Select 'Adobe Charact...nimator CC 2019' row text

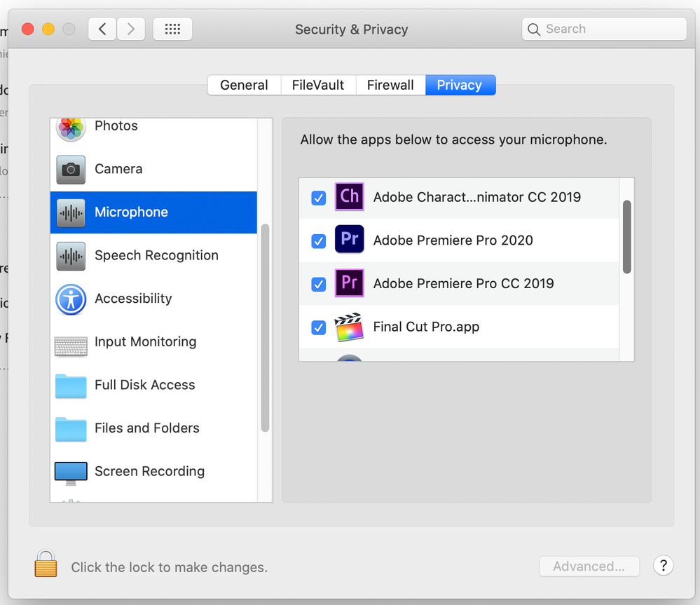point(476,197)
